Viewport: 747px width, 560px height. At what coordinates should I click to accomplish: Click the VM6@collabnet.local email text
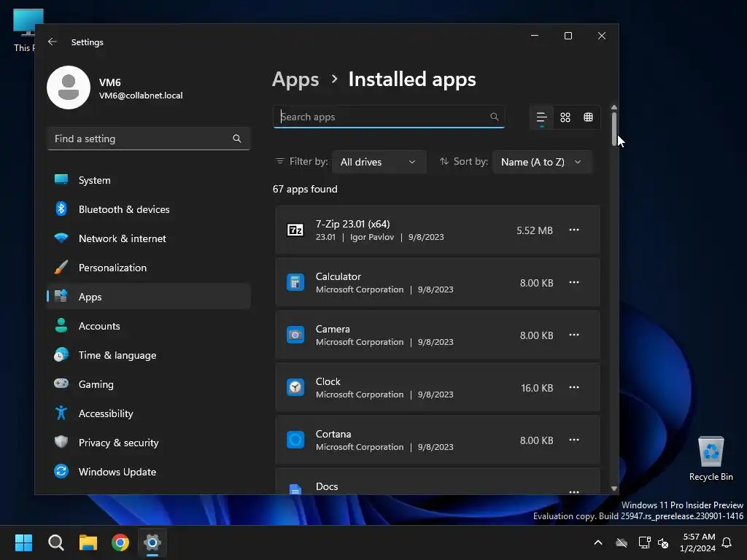click(x=141, y=96)
